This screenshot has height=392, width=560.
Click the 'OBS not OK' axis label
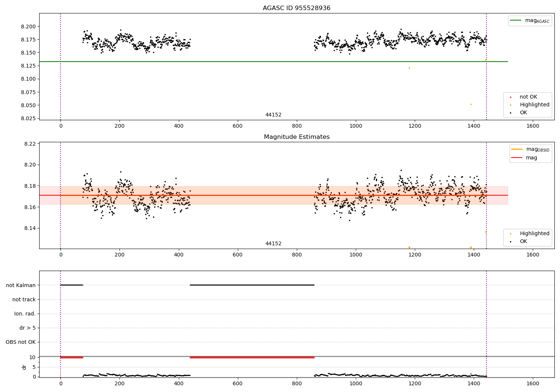[x=21, y=342]
